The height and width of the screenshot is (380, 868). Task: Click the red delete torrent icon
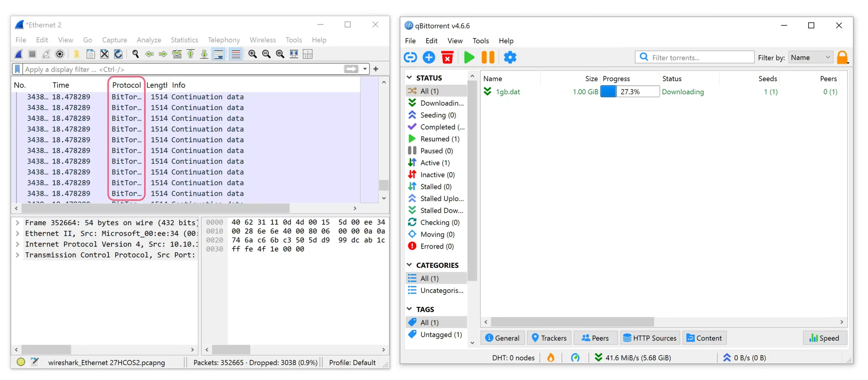point(447,57)
